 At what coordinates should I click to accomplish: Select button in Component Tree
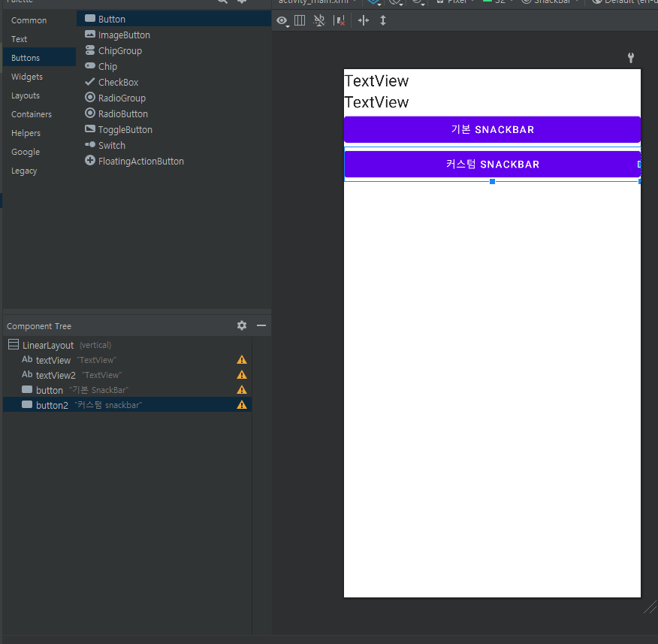click(x=128, y=390)
